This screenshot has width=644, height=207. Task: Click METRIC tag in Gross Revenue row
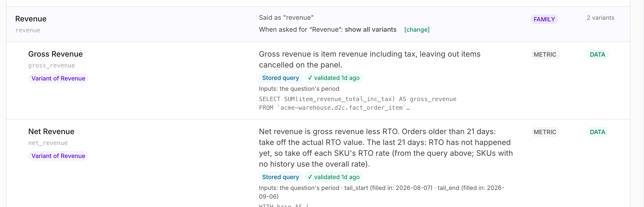pos(545,54)
